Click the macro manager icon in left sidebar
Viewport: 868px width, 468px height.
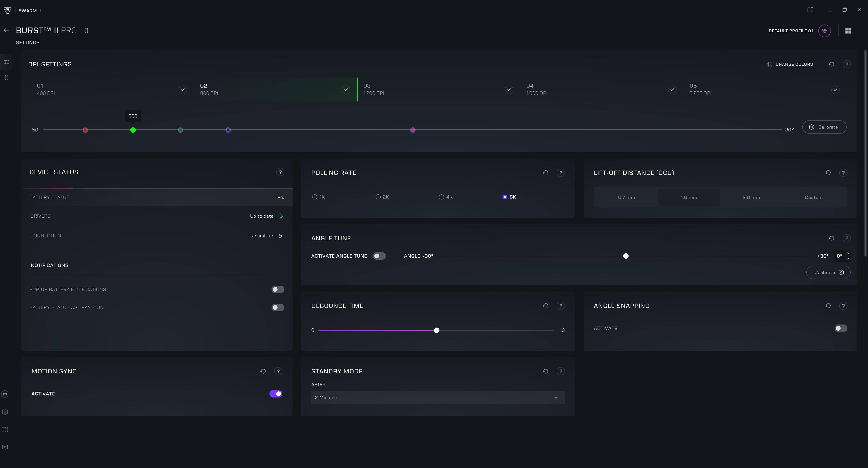pyautogui.click(x=5, y=394)
